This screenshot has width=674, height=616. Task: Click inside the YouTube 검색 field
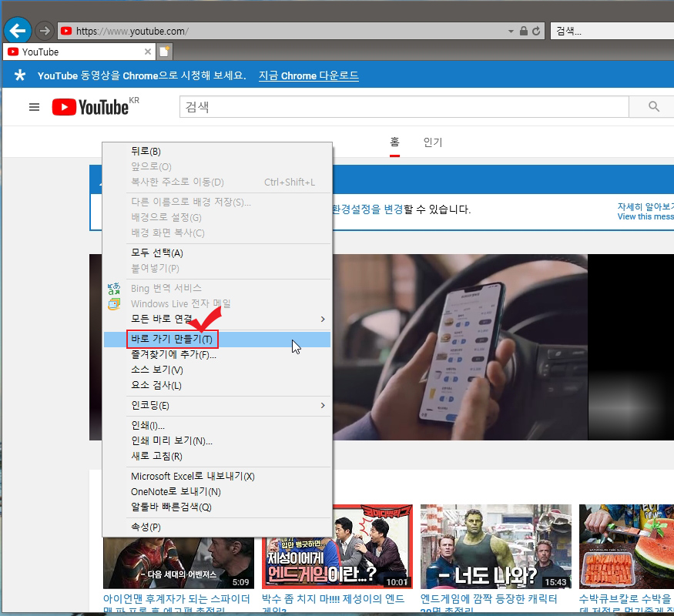(x=401, y=106)
